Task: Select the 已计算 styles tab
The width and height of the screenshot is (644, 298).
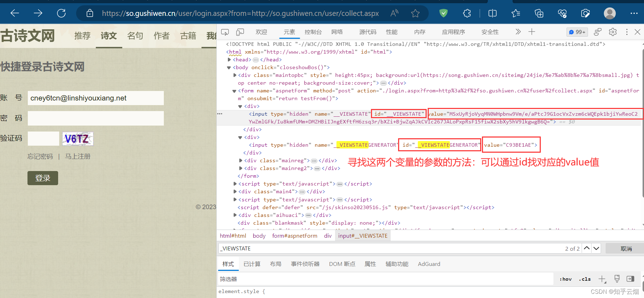Action: 252,264
